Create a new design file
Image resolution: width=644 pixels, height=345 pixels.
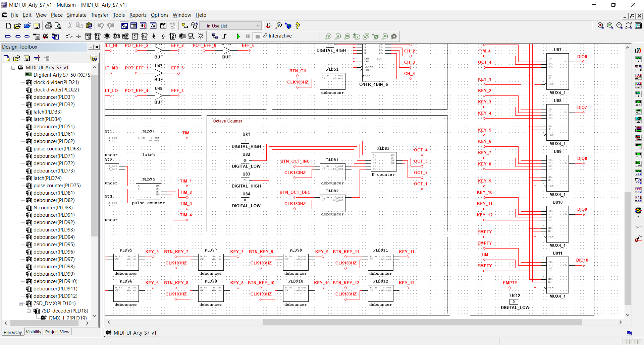8,26
